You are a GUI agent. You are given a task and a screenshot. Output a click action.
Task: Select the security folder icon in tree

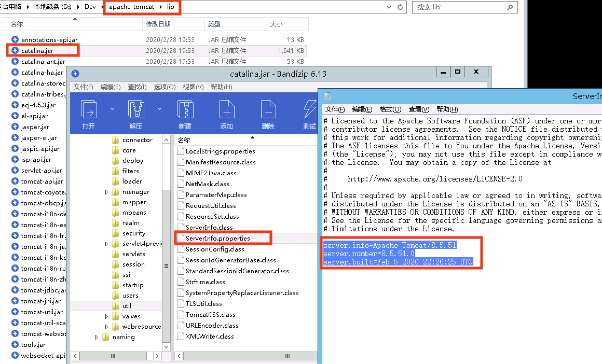point(116,233)
